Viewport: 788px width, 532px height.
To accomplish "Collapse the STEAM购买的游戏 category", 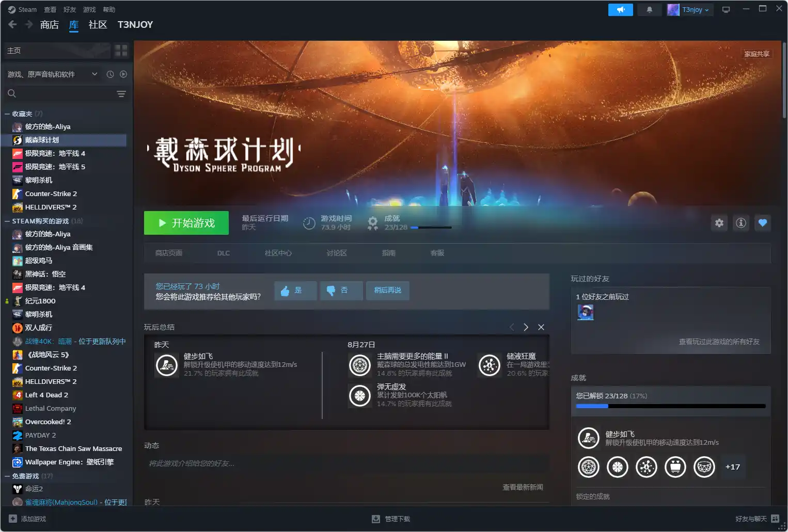I will (7, 221).
